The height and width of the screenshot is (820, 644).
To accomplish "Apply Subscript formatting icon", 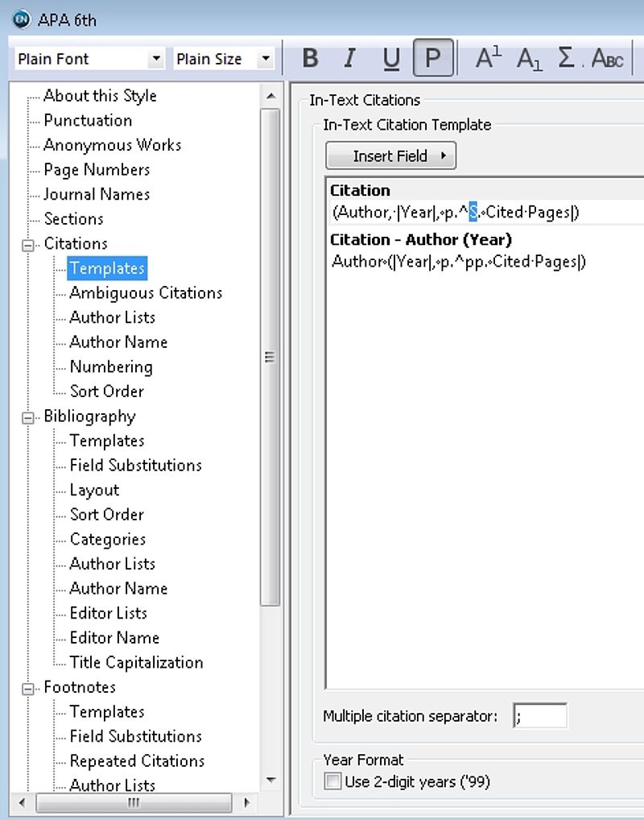I will coord(529,58).
